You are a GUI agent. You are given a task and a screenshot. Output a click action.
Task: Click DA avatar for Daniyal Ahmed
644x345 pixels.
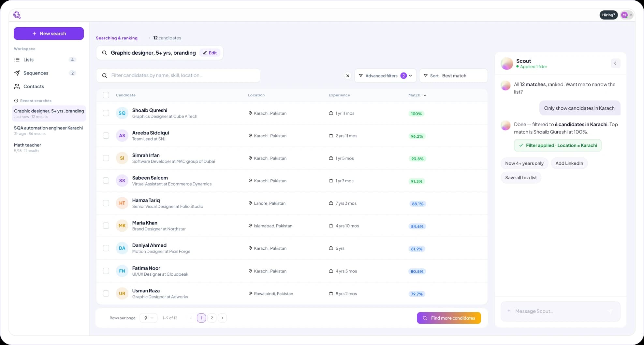pyautogui.click(x=122, y=248)
